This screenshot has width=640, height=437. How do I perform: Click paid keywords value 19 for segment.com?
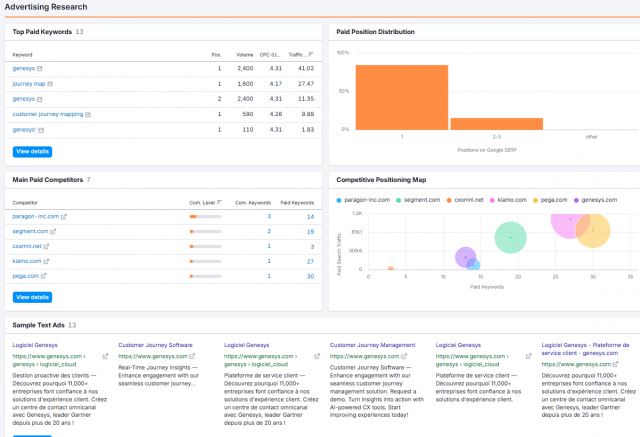[x=310, y=232]
